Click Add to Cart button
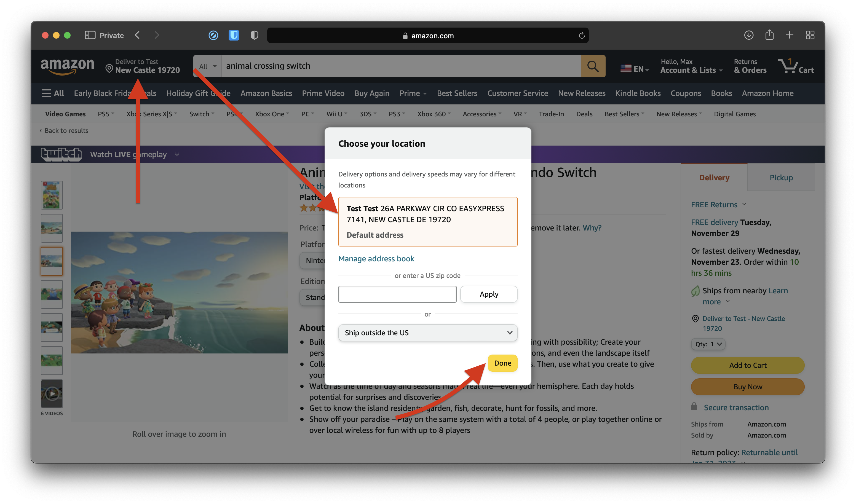 coord(748,365)
